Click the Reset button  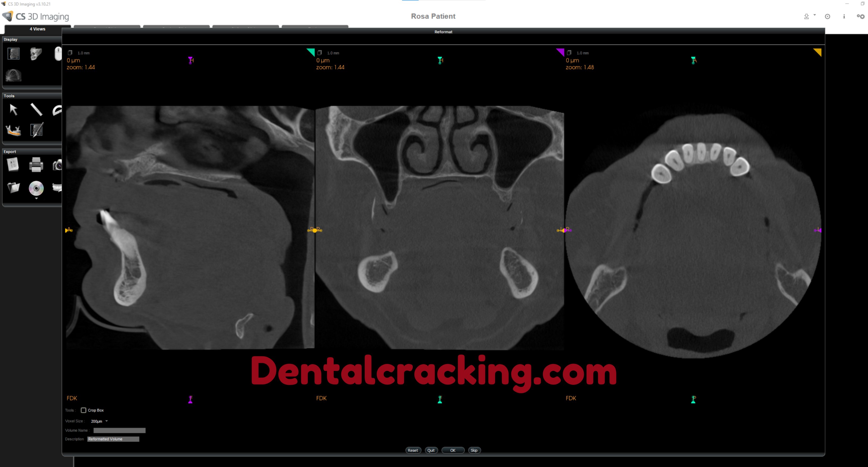pos(413,451)
